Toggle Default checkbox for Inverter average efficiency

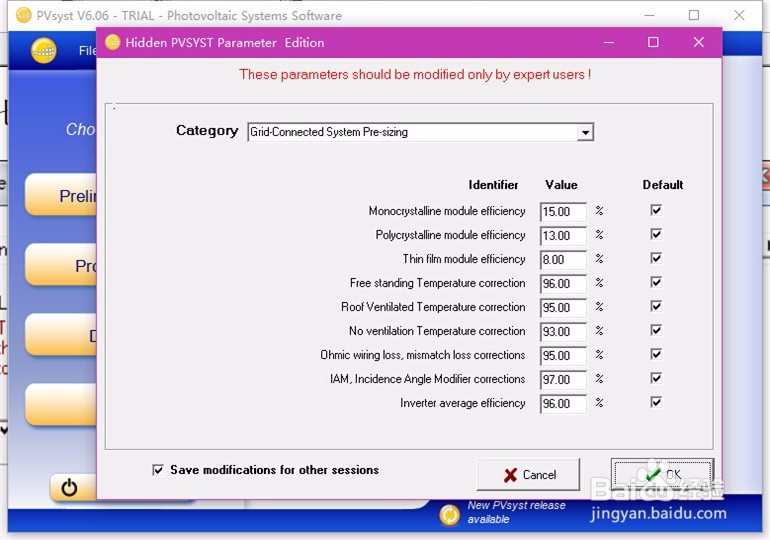tap(656, 403)
